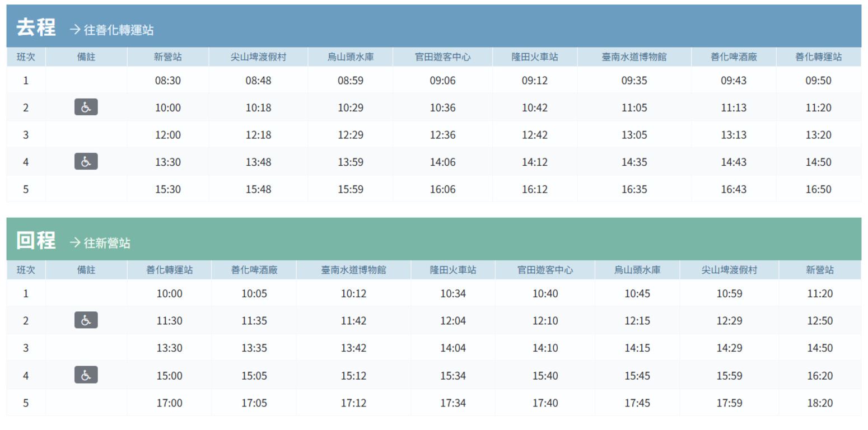Click the wheelchair icon on 回程 trip 2
This screenshot has width=868, height=430.
click(x=86, y=320)
